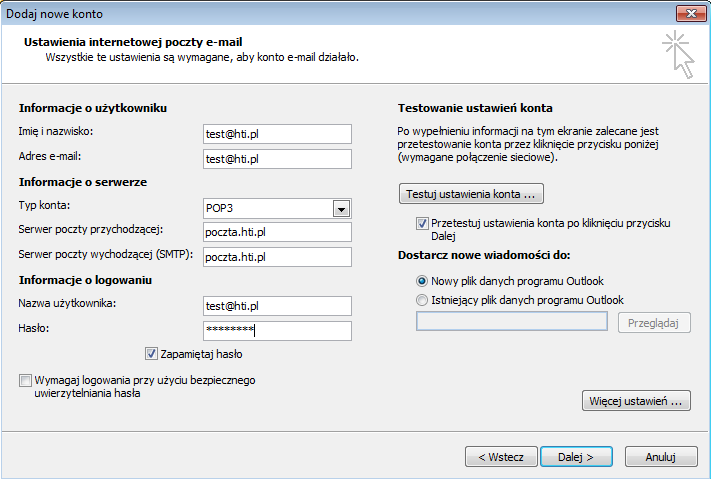Screen dimensions: 711x479
Task: Focus the incoming mail server field
Action: pos(277,232)
